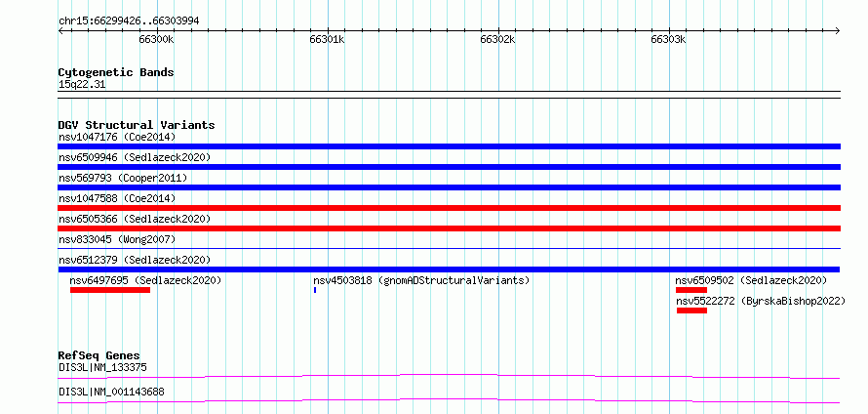The width and height of the screenshot is (868, 414).
Task: Click the Cytogenetic Bands track heading
Action: click(116, 72)
